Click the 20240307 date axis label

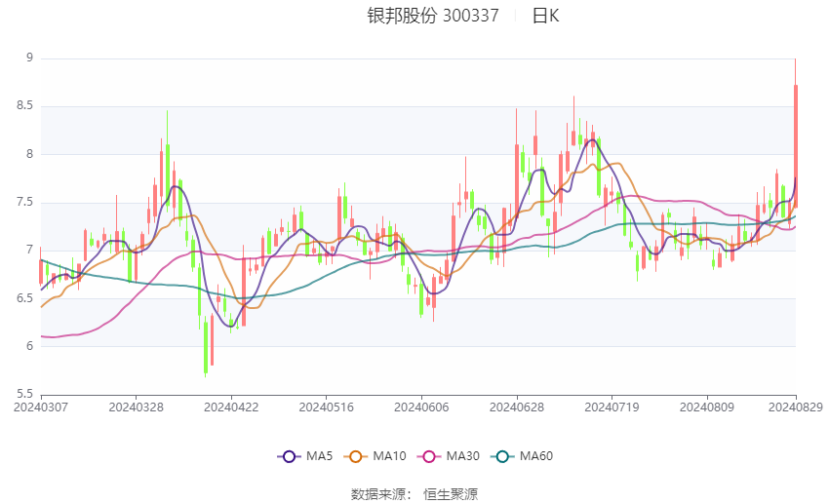pos(41,407)
